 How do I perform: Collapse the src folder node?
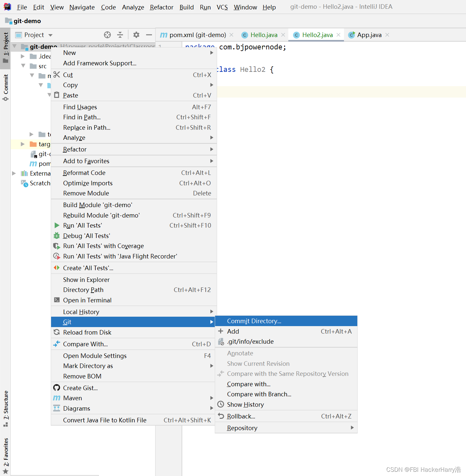coord(23,66)
